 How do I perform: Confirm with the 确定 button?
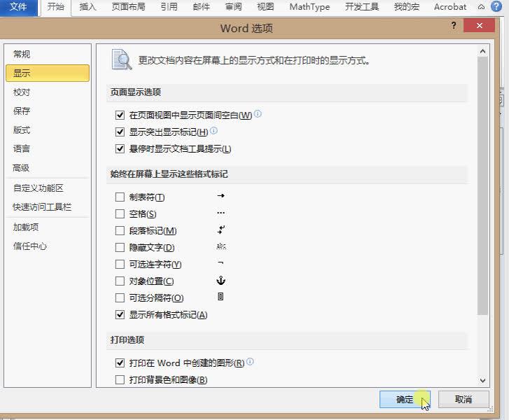405,399
